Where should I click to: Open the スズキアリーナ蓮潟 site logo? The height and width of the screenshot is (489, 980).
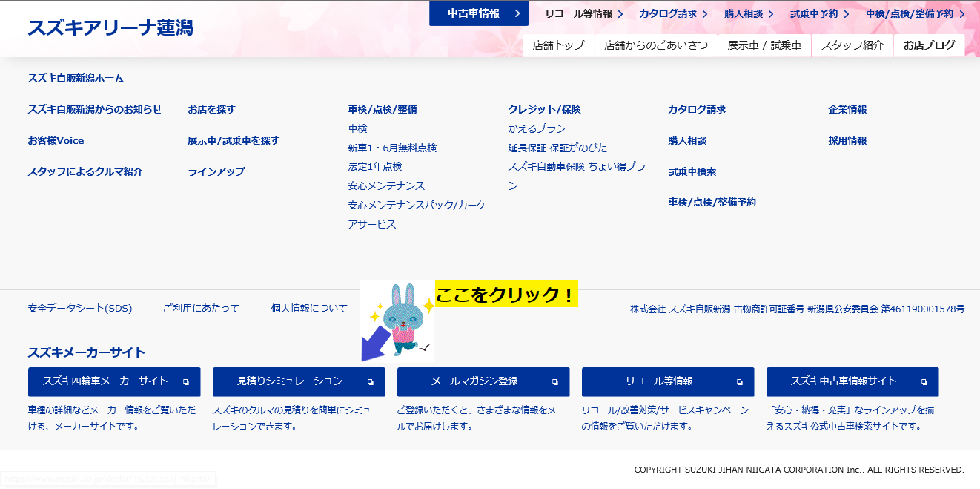click(110, 28)
